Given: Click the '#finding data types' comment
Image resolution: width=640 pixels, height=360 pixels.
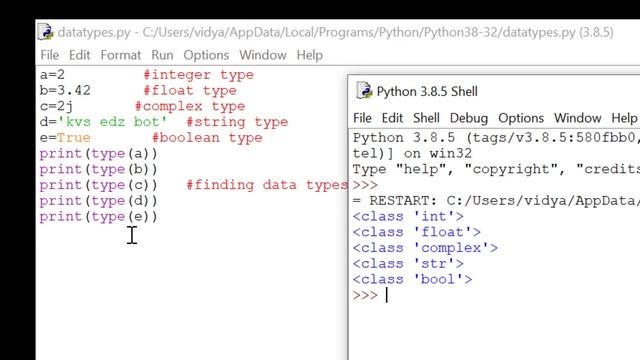Looking at the screenshot, I should coord(267,185).
